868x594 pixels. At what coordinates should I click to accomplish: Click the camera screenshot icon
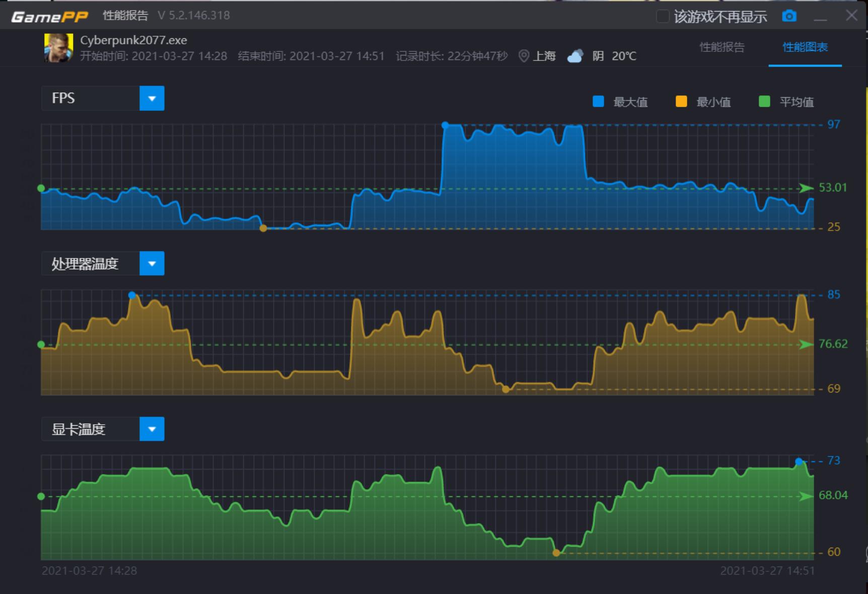[789, 16]
